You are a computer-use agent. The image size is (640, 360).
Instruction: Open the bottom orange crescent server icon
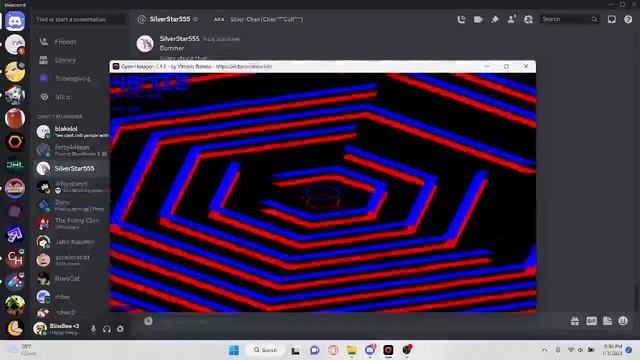[15, 328]
